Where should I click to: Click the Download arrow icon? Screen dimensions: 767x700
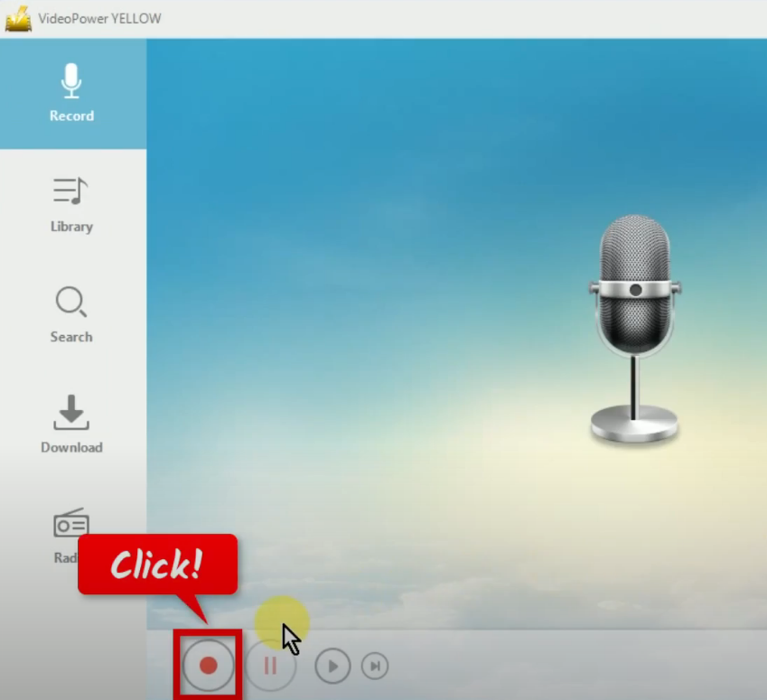click(x=71, y=425)
